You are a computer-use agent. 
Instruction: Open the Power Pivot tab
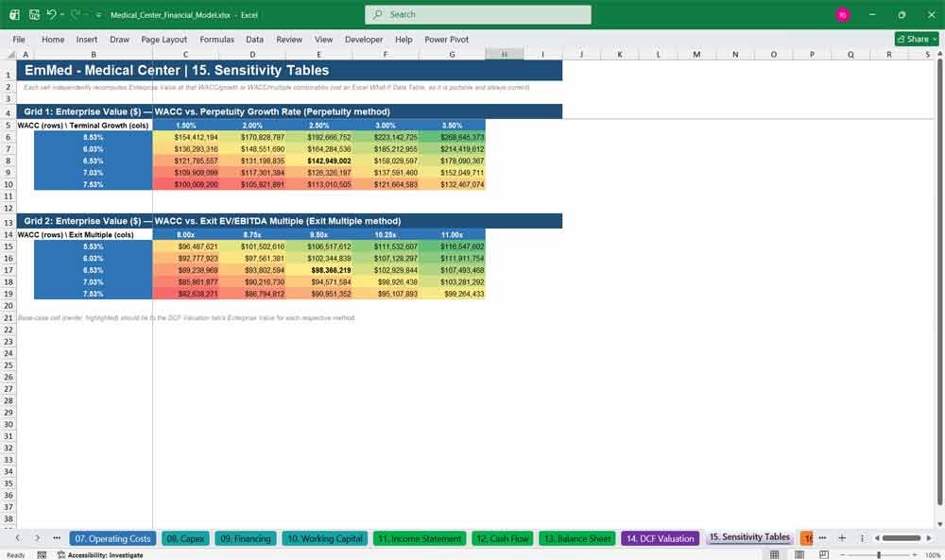pyautogui.click(x=447, y=39)
